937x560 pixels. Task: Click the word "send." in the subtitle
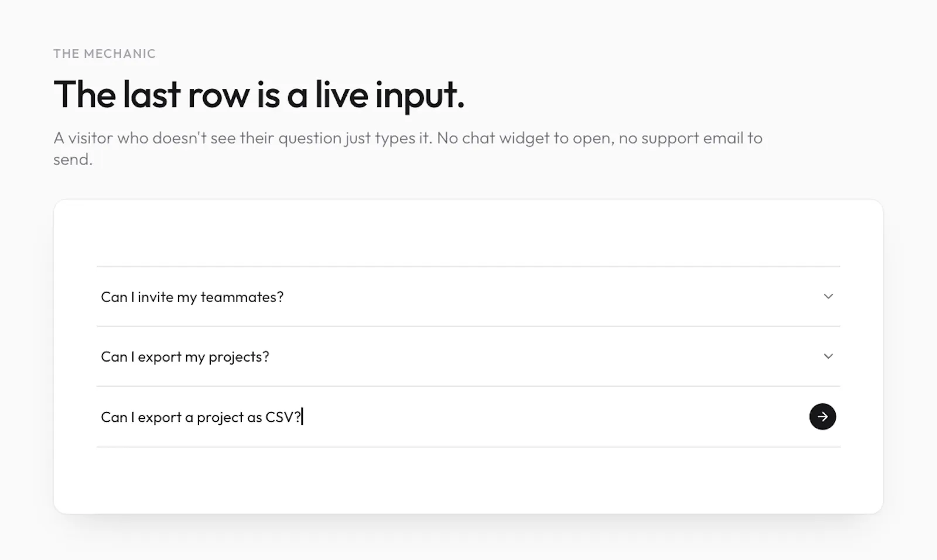73,159
